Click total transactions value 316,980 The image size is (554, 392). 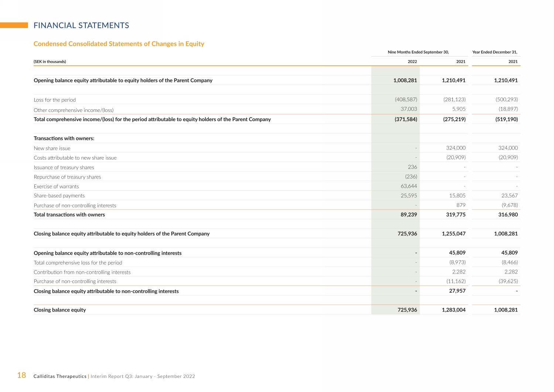pyautogui.click(x=508, y=215)
